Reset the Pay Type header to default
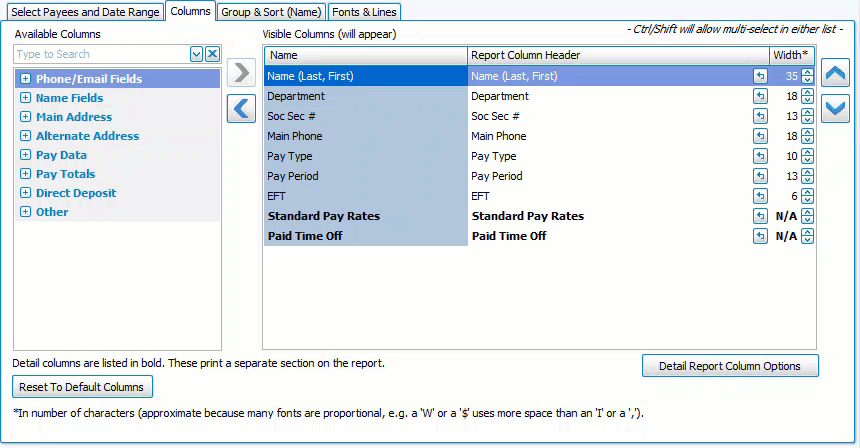The width and height of the screenshot is (860, 448). coord(760,156)
